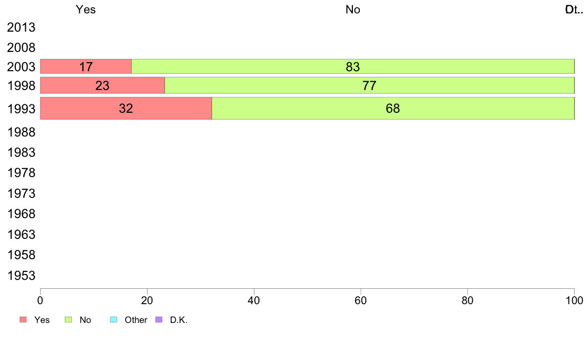
Task: Click the 100 tick on the x-axis
Action: [x=574, y=300]
